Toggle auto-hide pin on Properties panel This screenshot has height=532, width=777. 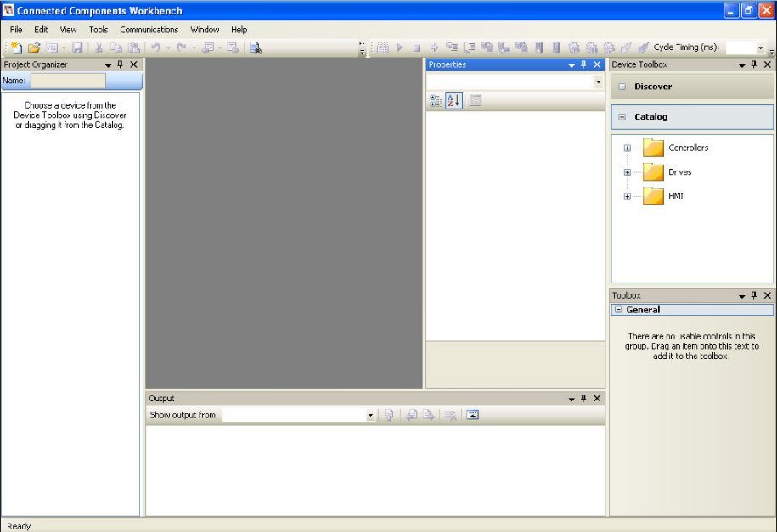tap(583, 64)
